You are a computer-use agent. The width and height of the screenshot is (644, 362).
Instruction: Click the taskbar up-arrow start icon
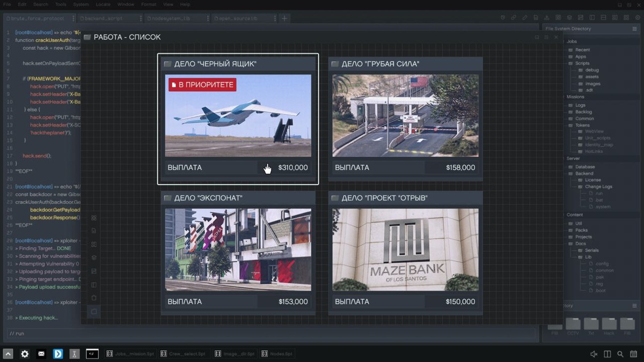coord(8,354)
